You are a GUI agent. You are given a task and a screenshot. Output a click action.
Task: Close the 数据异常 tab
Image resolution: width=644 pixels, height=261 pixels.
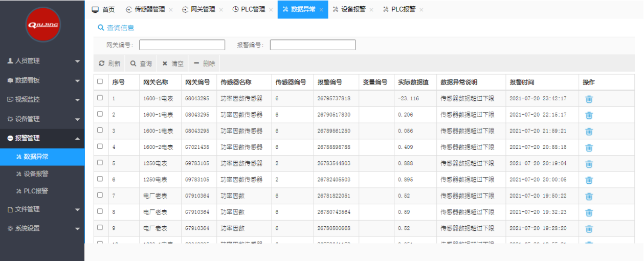coord(321,10)
